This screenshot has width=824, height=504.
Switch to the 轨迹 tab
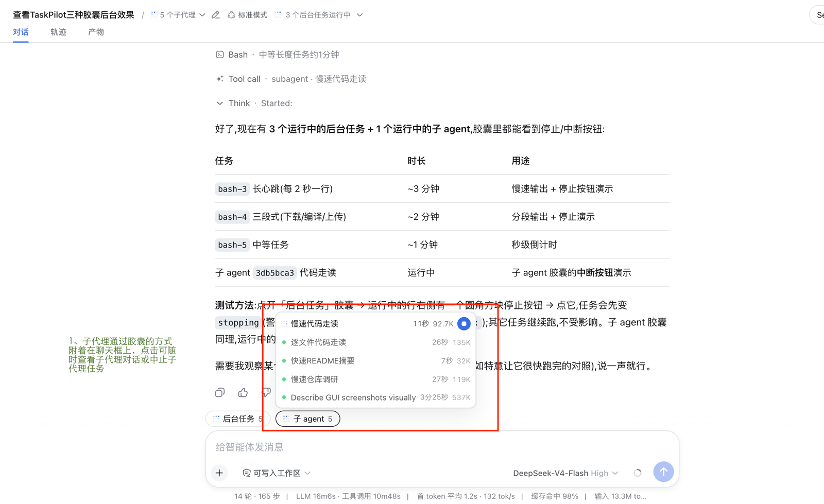(x=58, y=32)
